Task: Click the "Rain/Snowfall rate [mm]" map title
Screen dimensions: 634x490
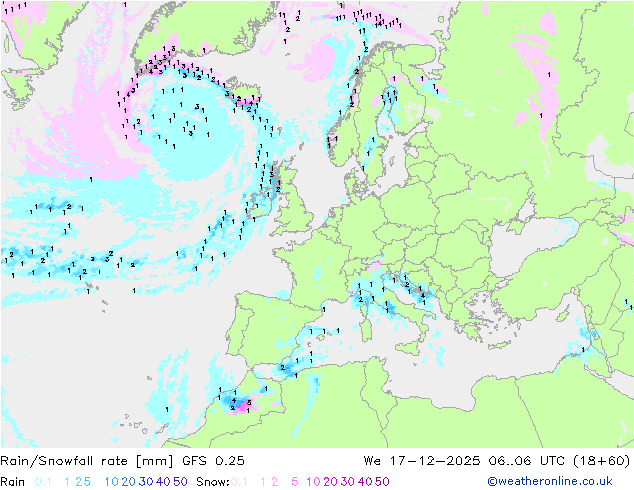Action: click(x=87, y=461)
